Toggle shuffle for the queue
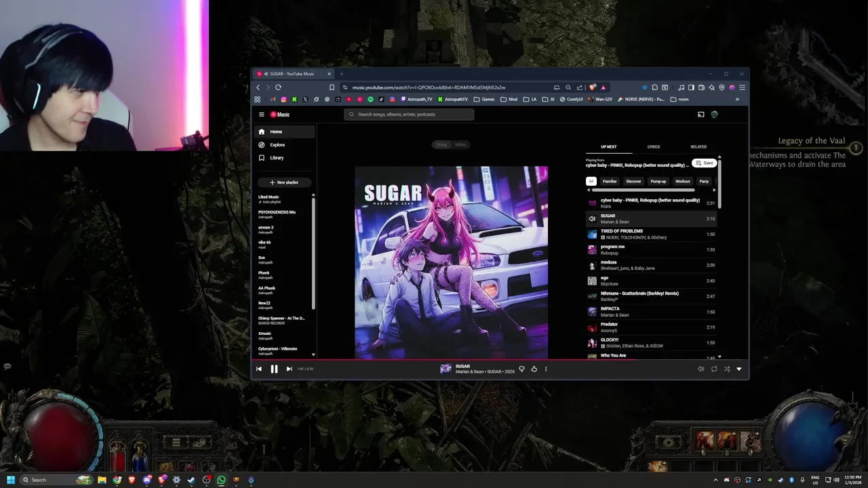The width and height of the screenshot is (868, 488). (726, 369)
